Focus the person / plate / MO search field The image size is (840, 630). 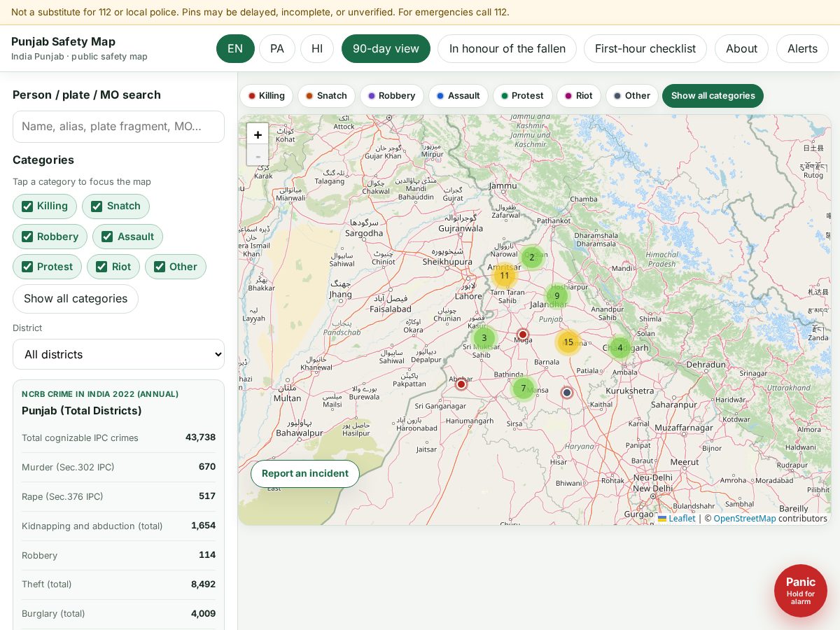point(118,127)
